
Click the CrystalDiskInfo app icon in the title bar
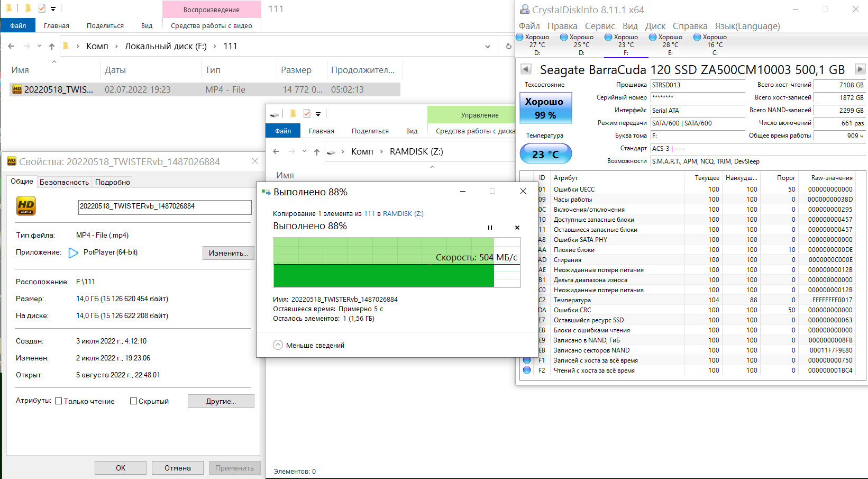pyautogui.click(x=525, y=9)
